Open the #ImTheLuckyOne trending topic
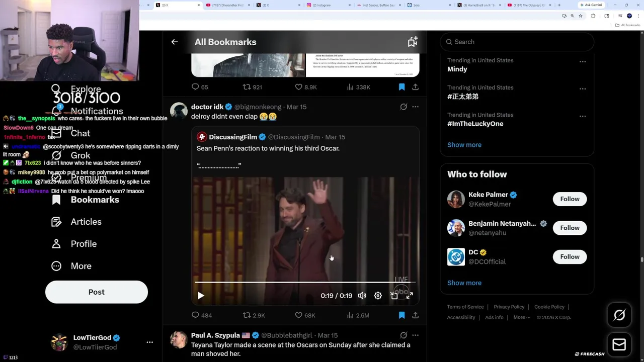This screenshot has width=644, height=362. tap(475, 124)
